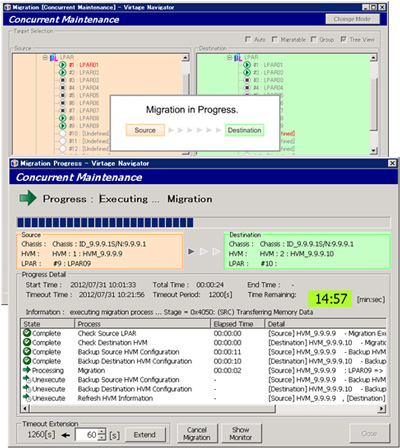Click the Source button in Migration in Progress box

click(145, 130)
